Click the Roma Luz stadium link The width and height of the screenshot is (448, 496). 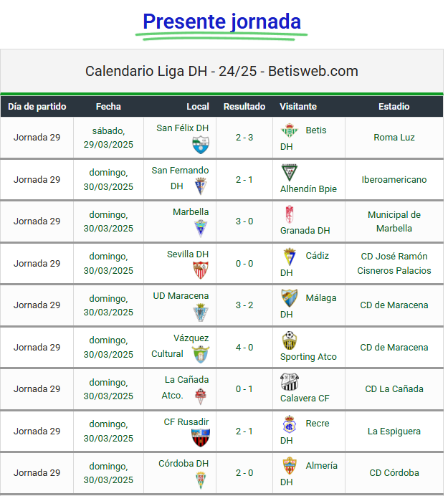pyautogui.click(x=394, y=137)
